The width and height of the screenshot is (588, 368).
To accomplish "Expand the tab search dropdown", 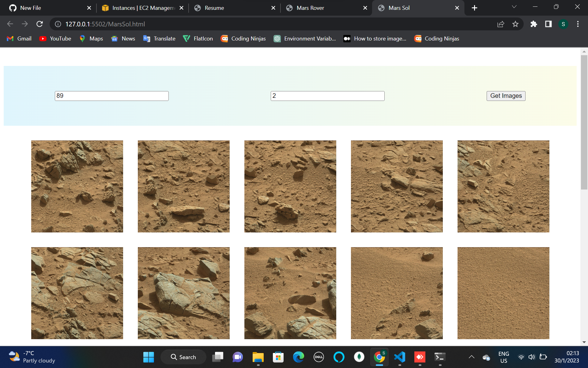I will coord(514,7).
